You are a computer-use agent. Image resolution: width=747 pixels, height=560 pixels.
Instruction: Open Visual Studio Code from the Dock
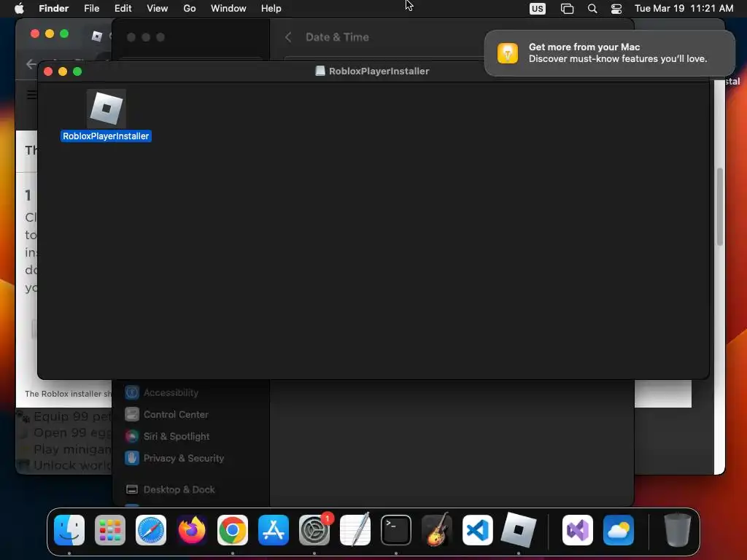pos(477,530)
